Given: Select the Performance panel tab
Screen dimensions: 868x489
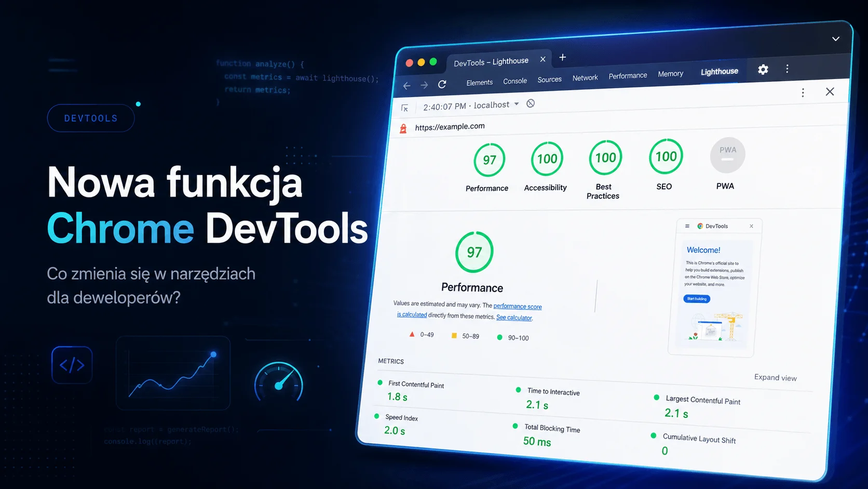Looking at the screenshot, I should (x=628, y=76).
